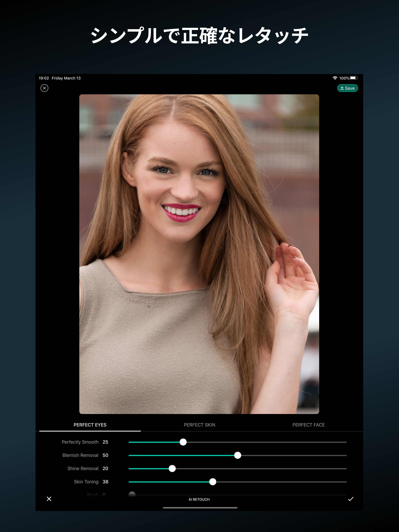The width and height of the screenshot is (399, 532).
Task: Confirm retouch with checkmark icon
Action: [x=351, y=499]
